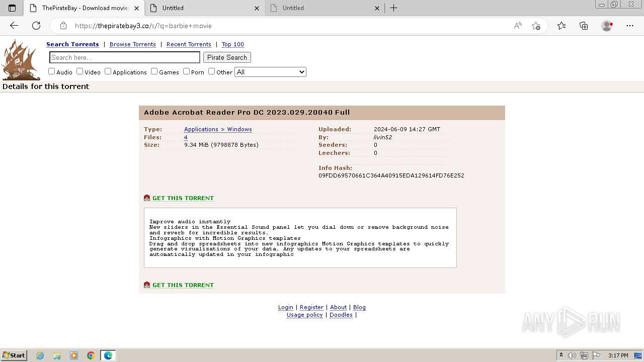This screenshot has height=362, width=644.
Task: Open the Recent Torrents link
Action: pos(189,44)
